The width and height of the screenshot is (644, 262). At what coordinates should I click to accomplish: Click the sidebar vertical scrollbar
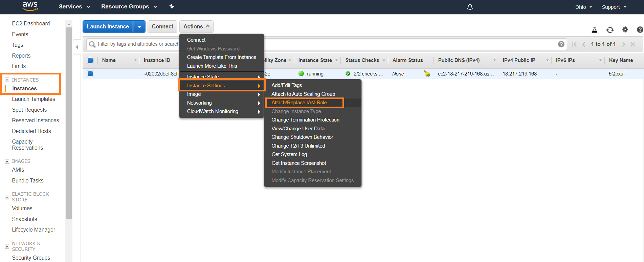click(x=69, y=122)
